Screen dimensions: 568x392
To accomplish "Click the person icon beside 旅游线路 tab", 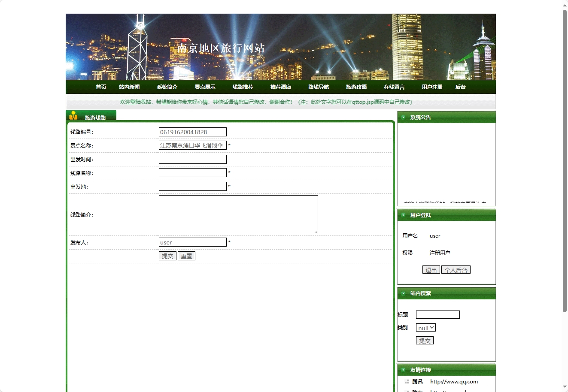I will pos(73,116).
